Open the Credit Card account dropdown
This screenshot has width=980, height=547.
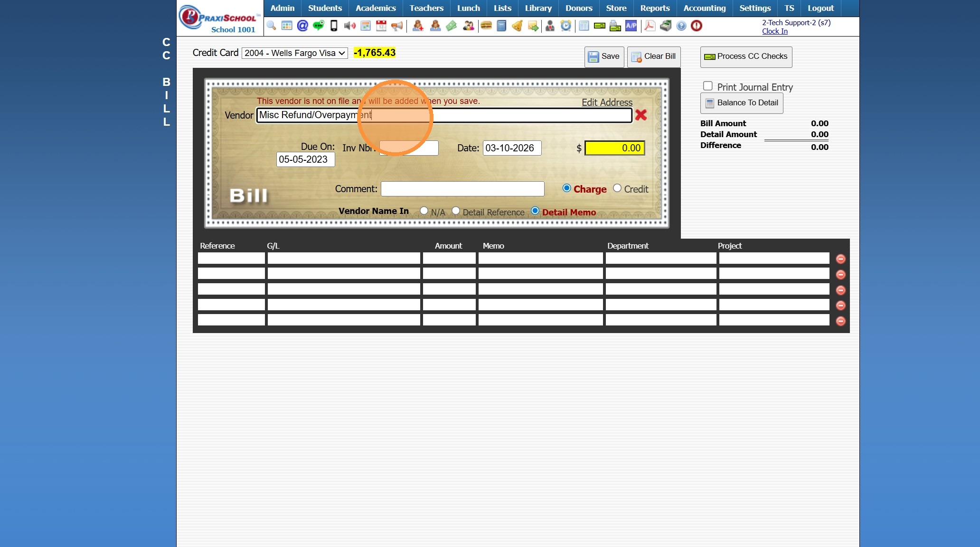pyautogui.click(x=294, y=53)
